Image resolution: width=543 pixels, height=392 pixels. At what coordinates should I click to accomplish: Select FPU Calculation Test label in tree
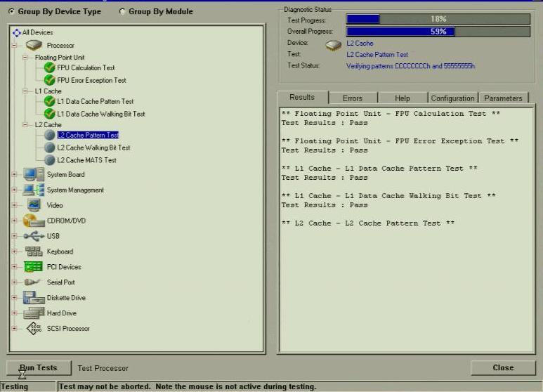pyautogui.click(x=86, y=67)
